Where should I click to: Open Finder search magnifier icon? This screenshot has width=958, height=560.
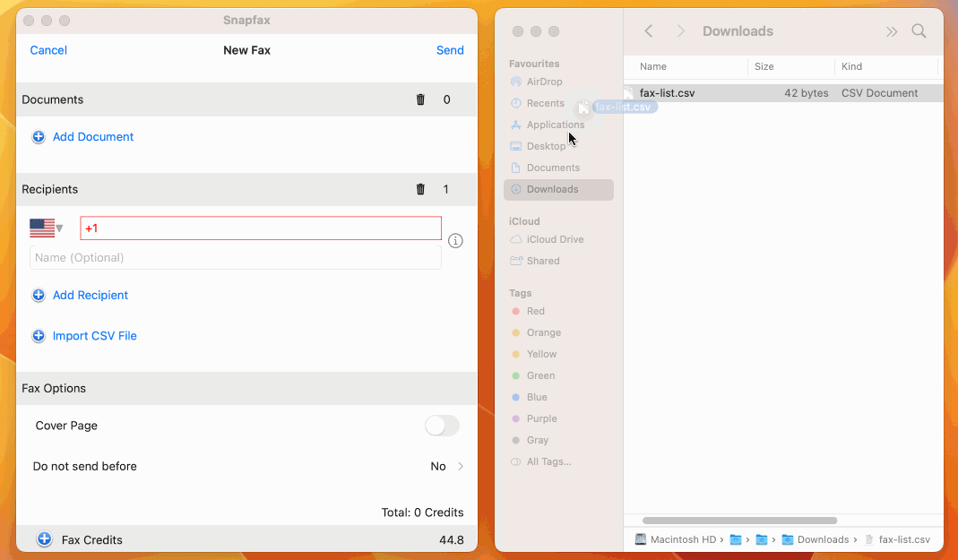pyautogui.click(x=919, y=31)
